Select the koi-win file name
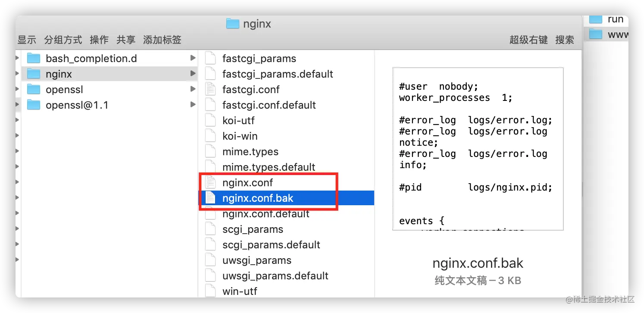The image size is (644, 313). click(x=240, y=136)
